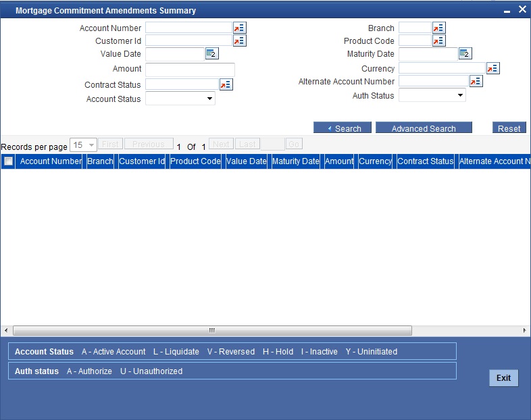Go to First page of records
This screenshot has height=420, width=531.
tap(110, 144)
